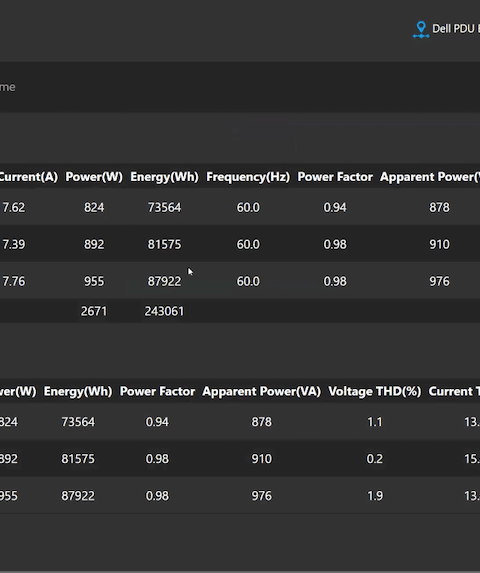
Task: Click the 892 power value
Action: 94,244
